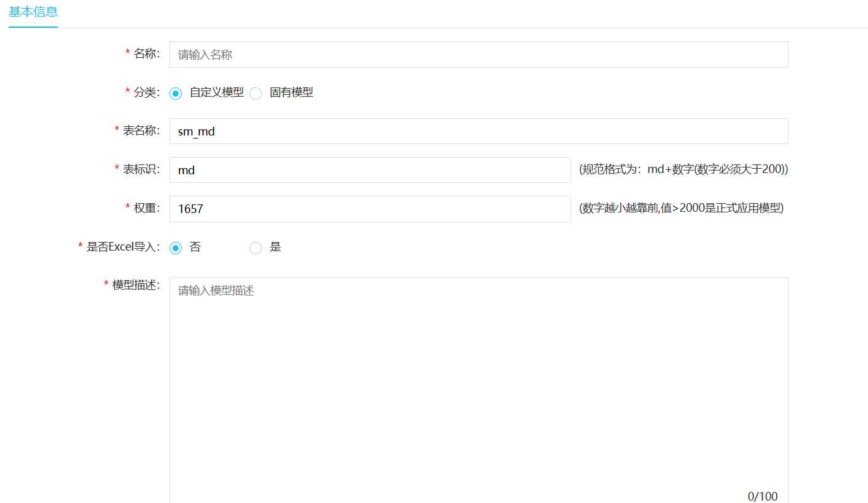Select the 自定义模型 radio option
Image resolution: width=868 pixels, height=503 pixels.
176,94
